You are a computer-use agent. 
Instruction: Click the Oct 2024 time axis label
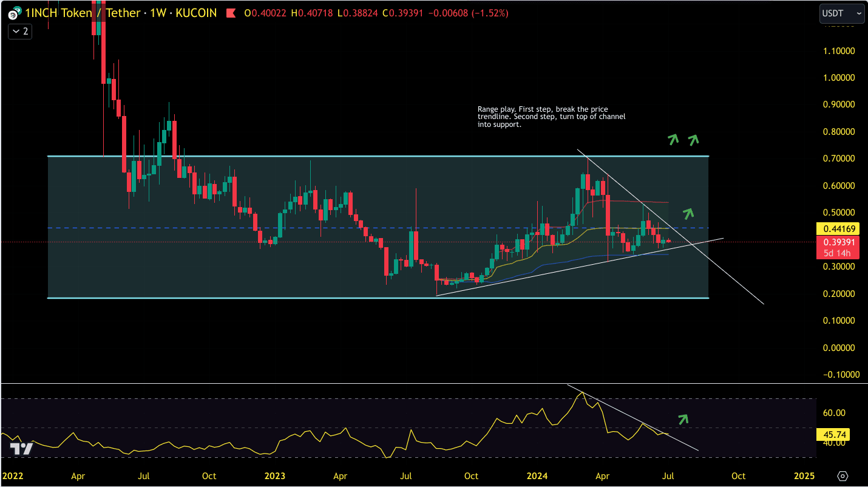click(x=738, y=475)
